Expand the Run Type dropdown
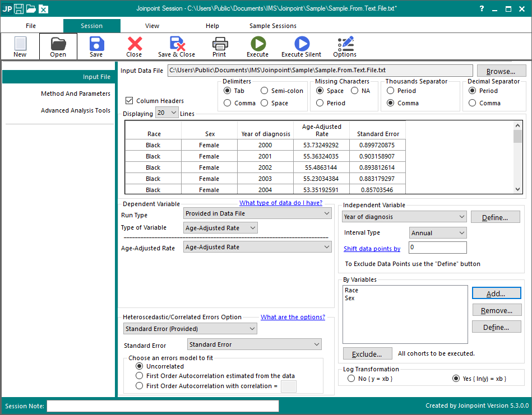Viewport: 532px width, 415px height. click(x=258, y=213)
